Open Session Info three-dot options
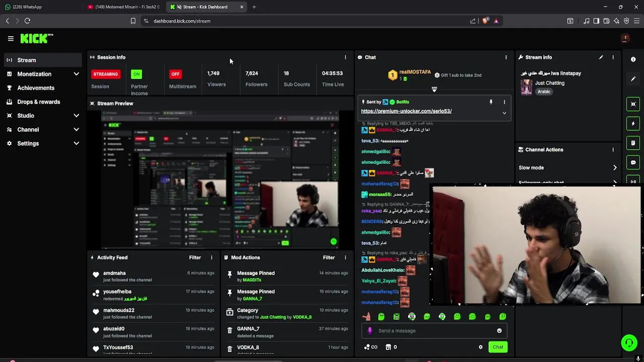The image size is (644, 362). click(x=345, y=57)
